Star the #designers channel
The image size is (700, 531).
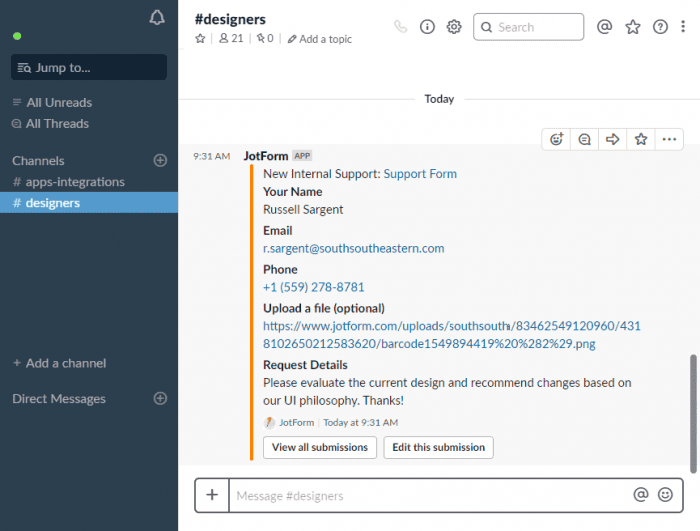(x=200, y=39)
